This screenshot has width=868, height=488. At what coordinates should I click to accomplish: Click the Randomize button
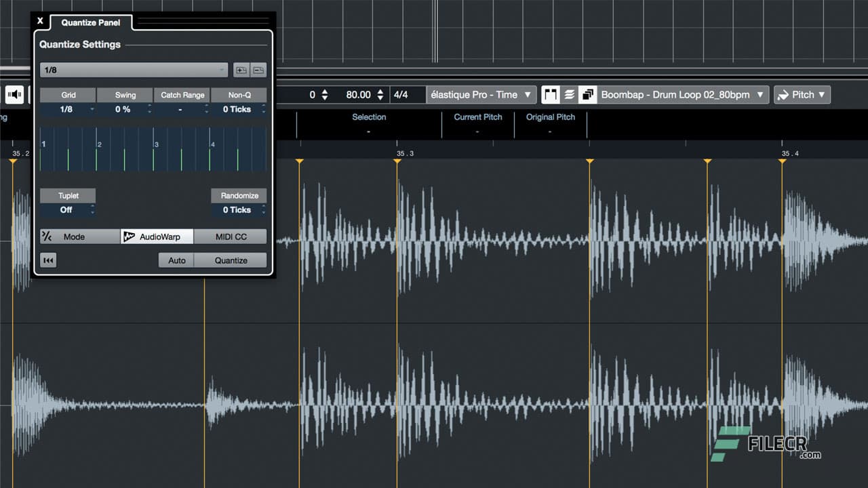click(239, 195)
